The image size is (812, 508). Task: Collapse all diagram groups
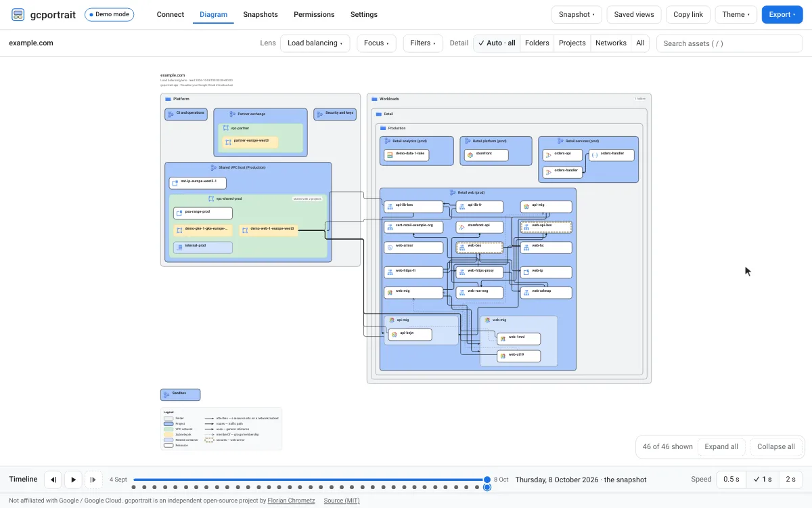(x=776, y=447)
